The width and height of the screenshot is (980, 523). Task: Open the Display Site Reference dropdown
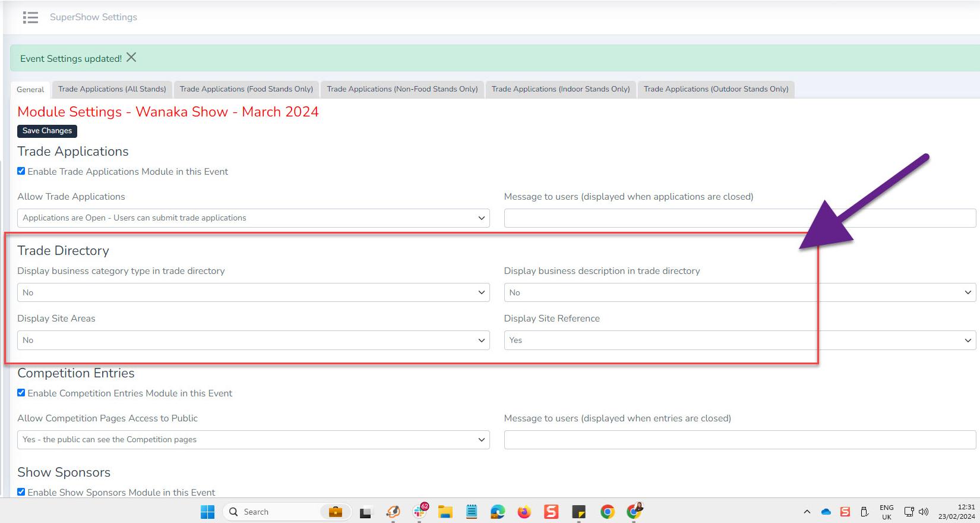[739, 341]
